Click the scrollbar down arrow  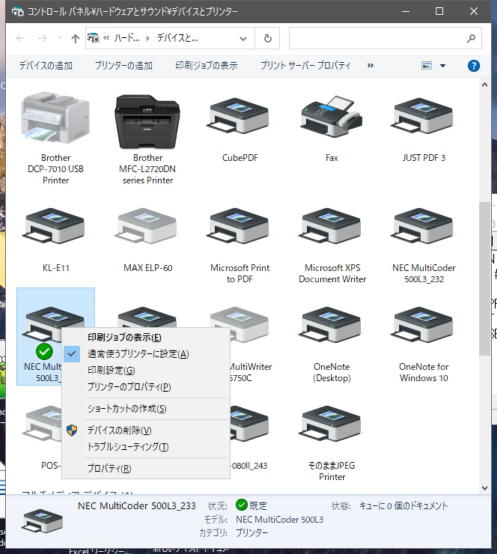pyautogui.click(x=484, y=488)
